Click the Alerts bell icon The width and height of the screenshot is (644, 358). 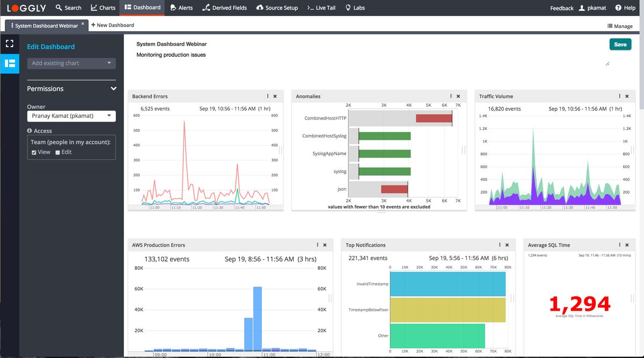click(x=172, y=8)
